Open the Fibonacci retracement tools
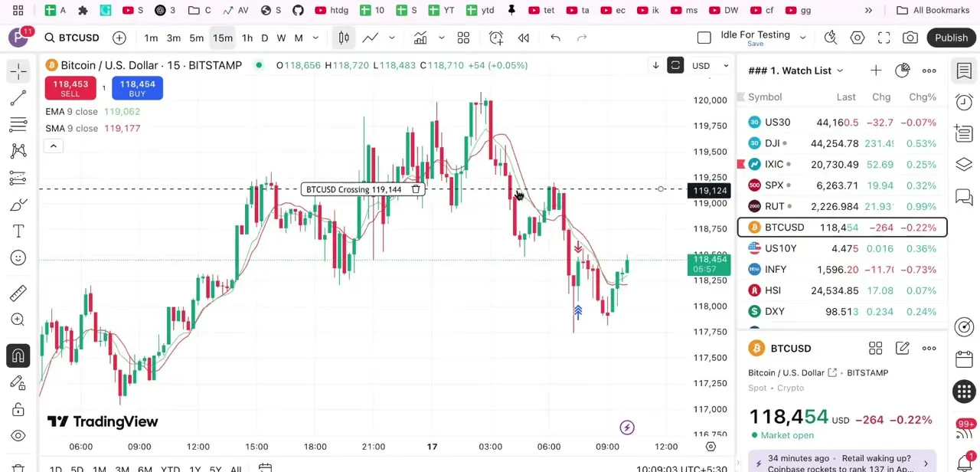The image size is (980, 472). point(18,124)
